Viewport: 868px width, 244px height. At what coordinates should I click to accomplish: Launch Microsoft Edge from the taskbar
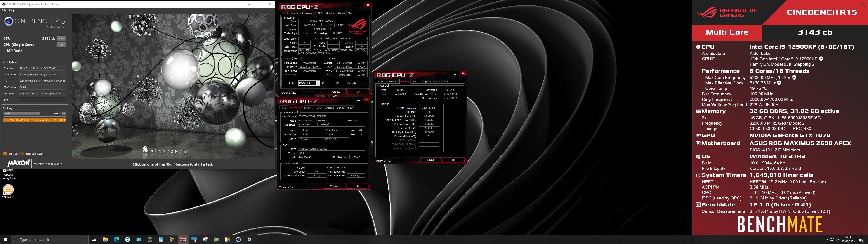click(x=117, y=240)
